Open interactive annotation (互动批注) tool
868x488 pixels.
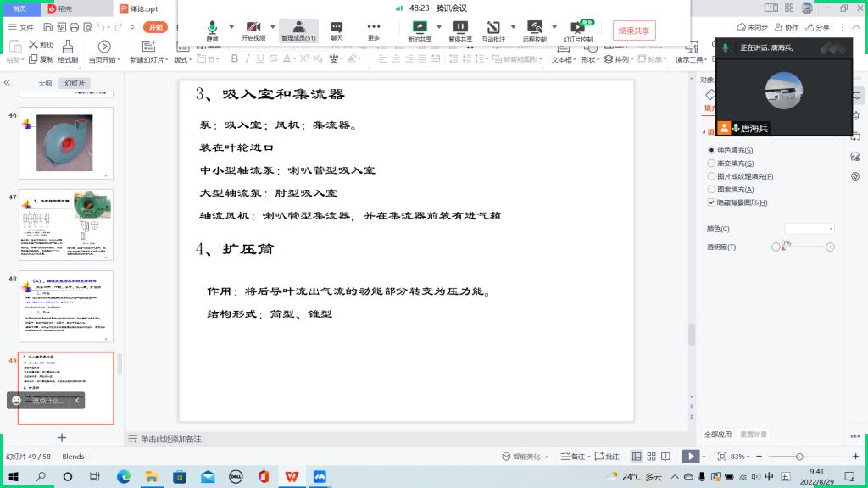pyautogui.click(x=493, y=29)
